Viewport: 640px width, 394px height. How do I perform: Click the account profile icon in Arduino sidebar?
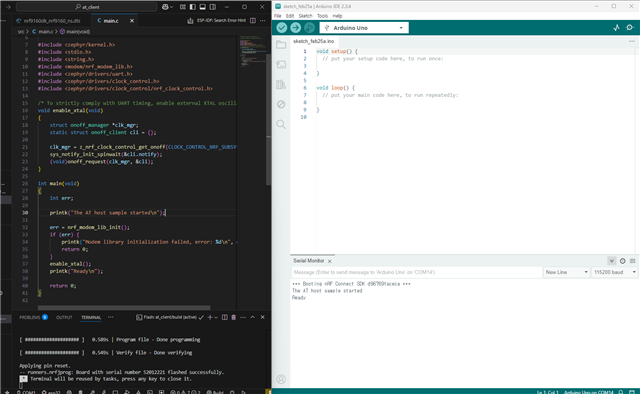point(281,379)
